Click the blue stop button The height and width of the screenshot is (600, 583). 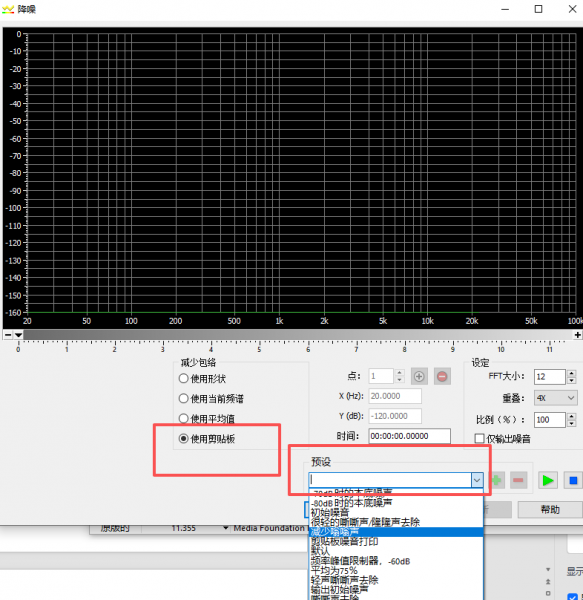(573, 480)
